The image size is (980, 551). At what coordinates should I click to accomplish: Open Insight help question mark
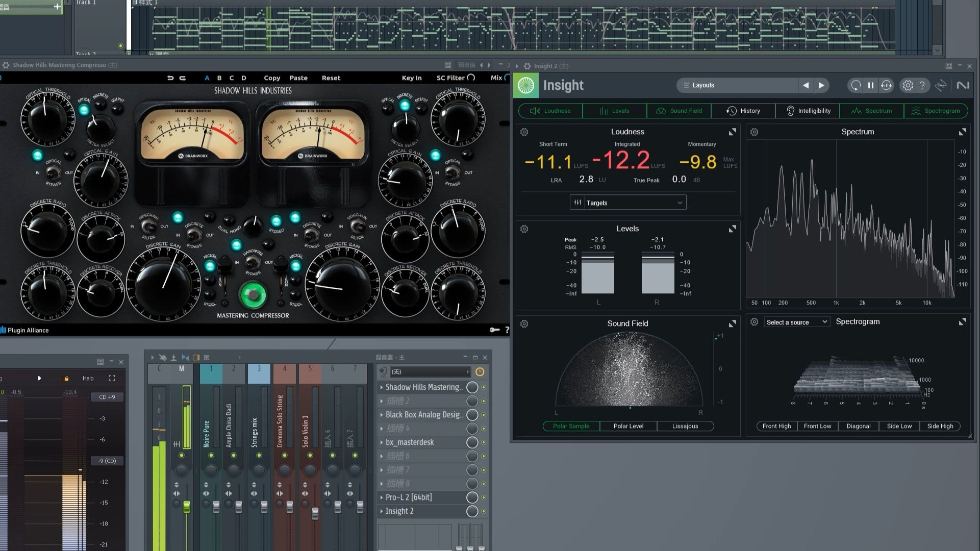pyautogui.click(x=922, y=85)
